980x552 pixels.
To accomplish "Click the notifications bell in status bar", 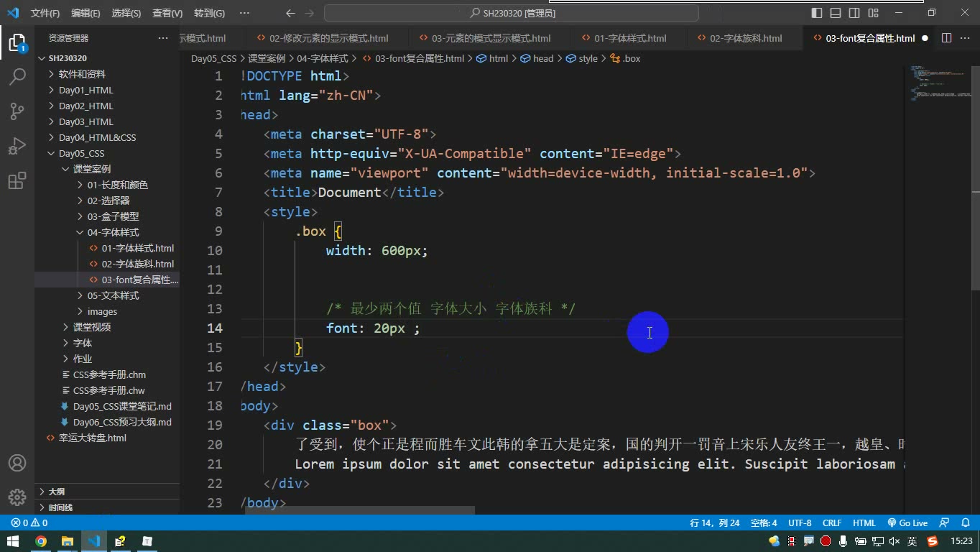I will 965,523.
